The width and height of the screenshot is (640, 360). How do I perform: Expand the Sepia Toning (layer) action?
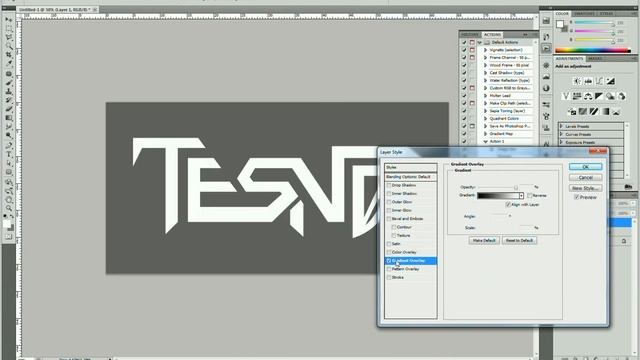click(485, 111)
